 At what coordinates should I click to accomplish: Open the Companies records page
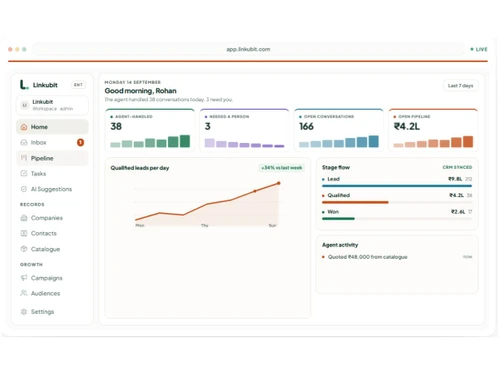point(52,218)
